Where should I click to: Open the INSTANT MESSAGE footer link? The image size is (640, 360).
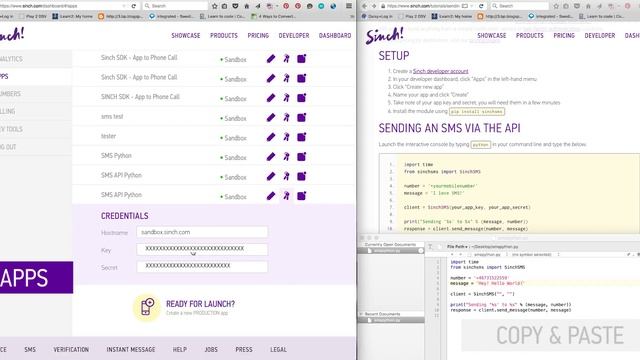[x=131, y=349]
